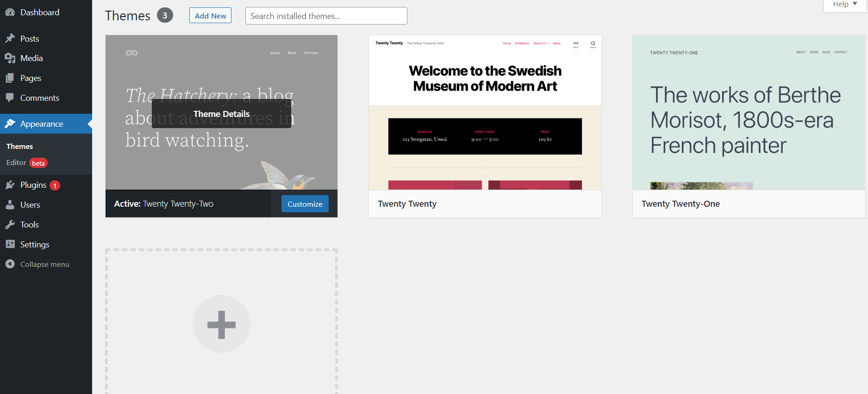Screen dimensions: 868x394
Task: Select Themes submenu under Appearance
Action: 19,147
